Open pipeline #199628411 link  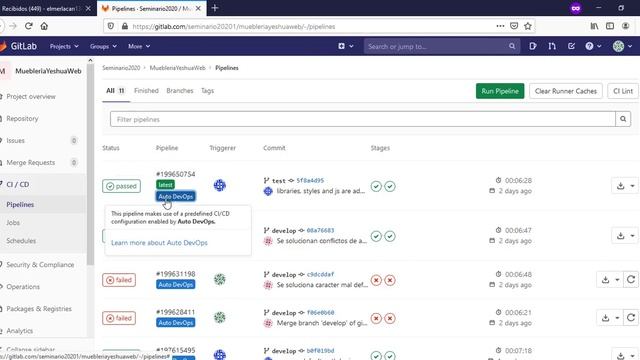point(176,312)
